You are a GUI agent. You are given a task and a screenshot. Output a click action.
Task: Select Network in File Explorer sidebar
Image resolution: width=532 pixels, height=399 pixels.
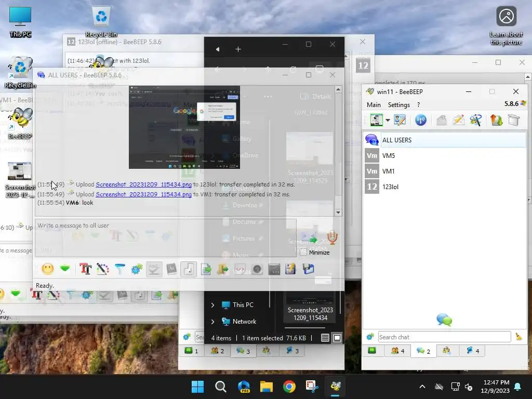point(244,321)
